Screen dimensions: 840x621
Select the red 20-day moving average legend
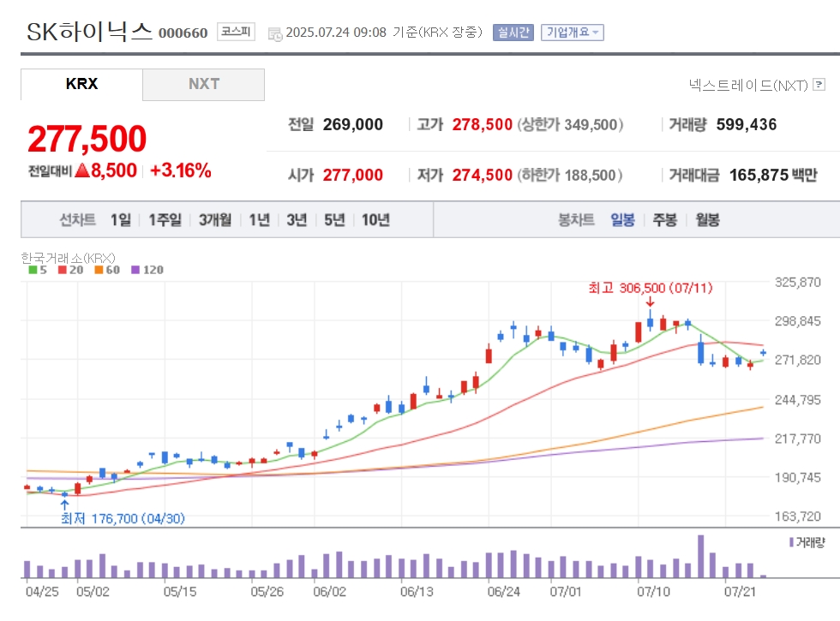tap(71, 270)
